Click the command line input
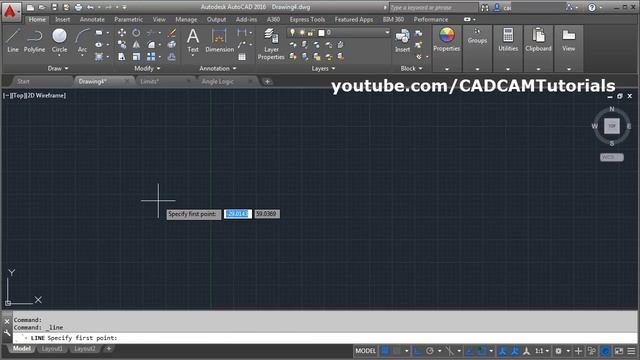The image size is (640, 360). click(325, 338)
